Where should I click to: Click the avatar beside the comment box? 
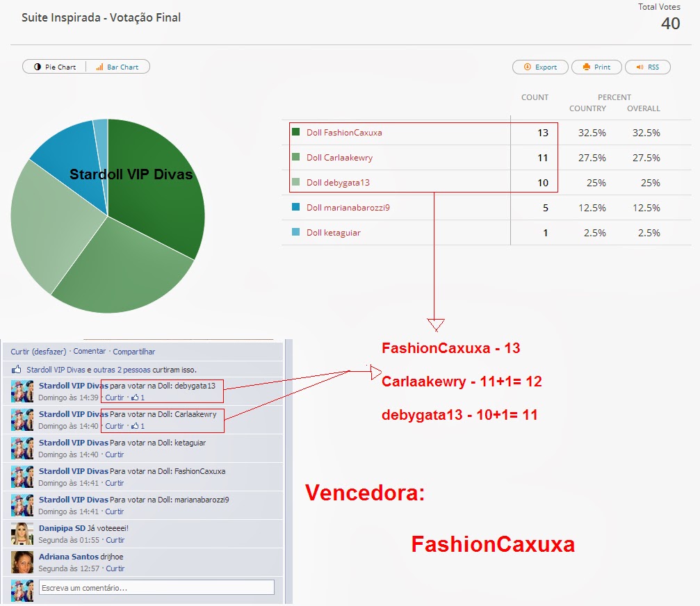point(22,591)
